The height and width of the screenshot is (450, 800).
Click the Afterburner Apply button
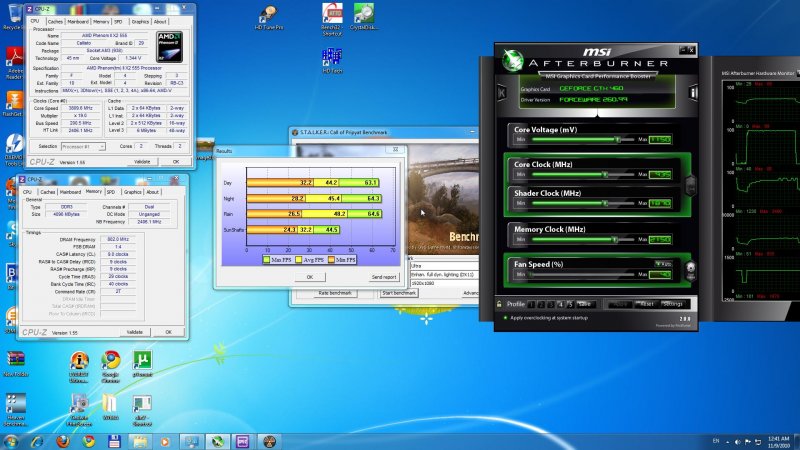coord(619,304)
